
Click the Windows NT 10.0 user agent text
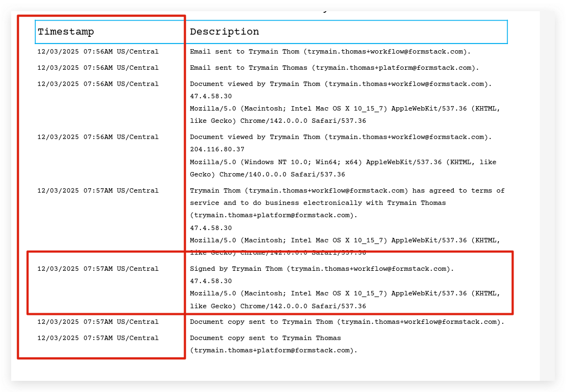coord(343,162)
